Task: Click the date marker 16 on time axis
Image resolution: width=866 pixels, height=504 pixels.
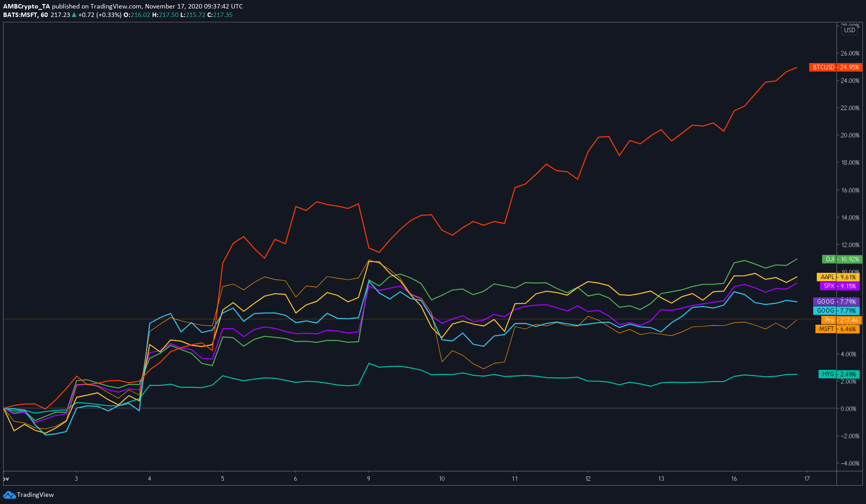Action: coord(734,479)
